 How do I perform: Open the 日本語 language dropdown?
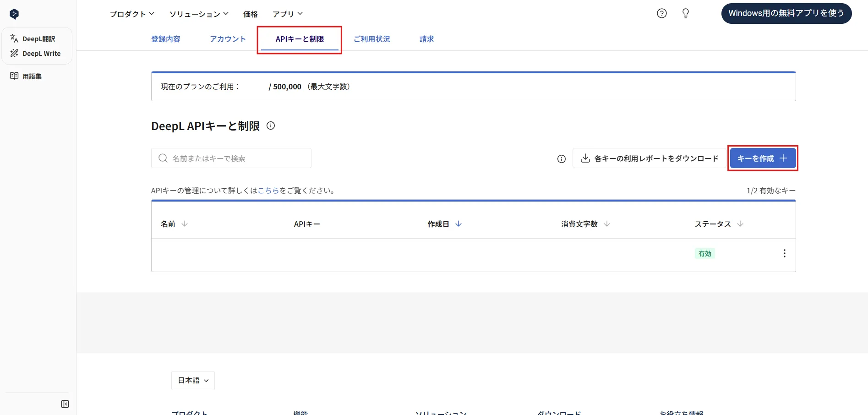point(193,380)
